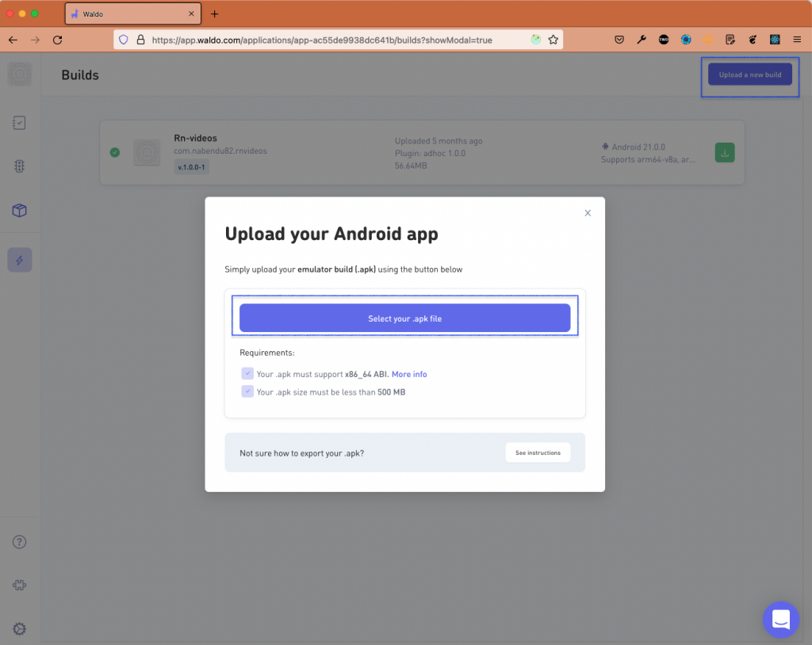Open the settings gear in sidebar

coord(19,628)
